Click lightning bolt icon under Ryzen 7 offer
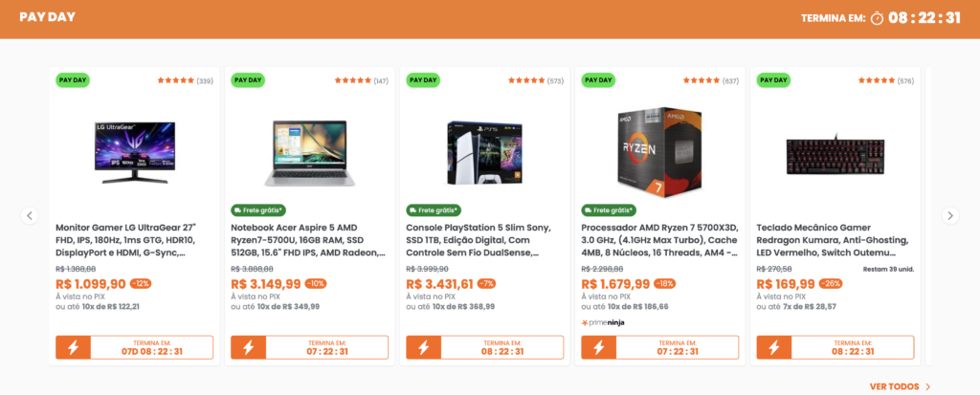Image resolution: width=980 pixels, height=395 pixels. pos(598,347)
